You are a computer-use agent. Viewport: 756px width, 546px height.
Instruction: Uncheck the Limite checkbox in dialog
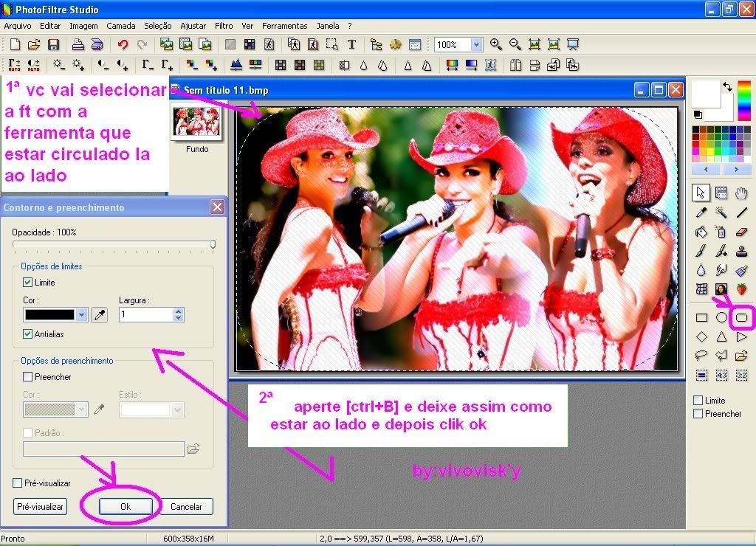click(28, 283)
